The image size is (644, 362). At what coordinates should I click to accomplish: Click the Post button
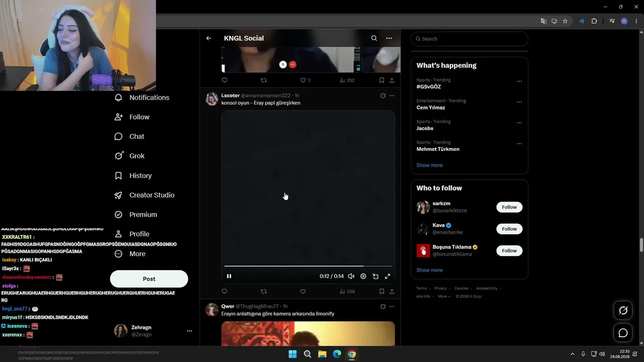pyautogui.click(x=149, y=279)
